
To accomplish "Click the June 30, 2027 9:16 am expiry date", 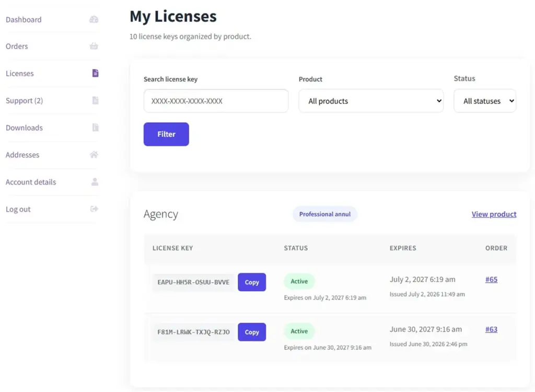I will tap(426, 329).
